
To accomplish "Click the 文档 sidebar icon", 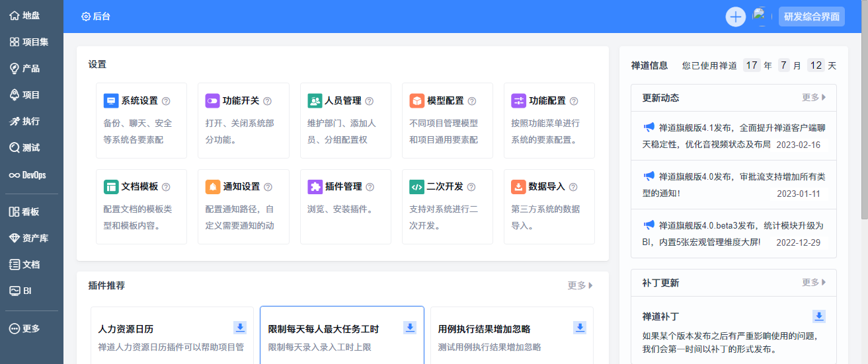I will (x=15, y=264).
